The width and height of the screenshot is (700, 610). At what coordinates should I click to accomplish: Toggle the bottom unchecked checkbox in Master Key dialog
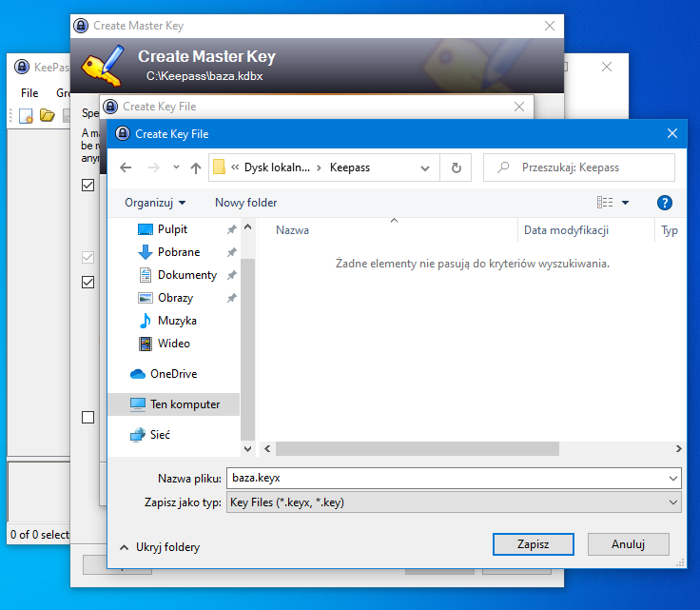click(88, 417)
